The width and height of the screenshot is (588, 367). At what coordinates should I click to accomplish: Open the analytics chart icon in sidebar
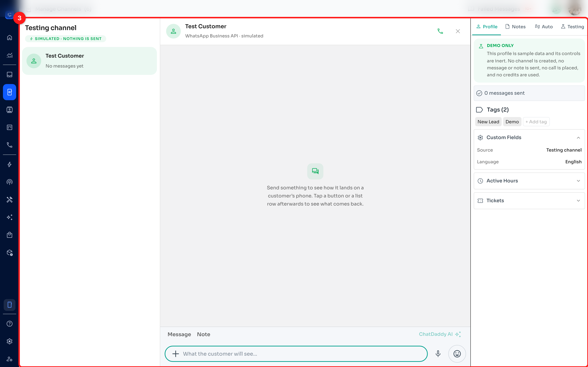(10, 55)
